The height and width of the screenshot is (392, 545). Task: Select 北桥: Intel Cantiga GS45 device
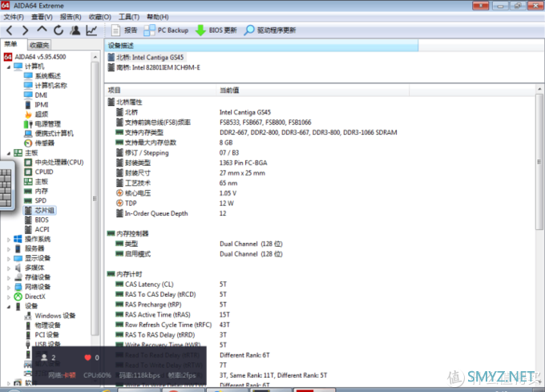click(x=146, y=58)
